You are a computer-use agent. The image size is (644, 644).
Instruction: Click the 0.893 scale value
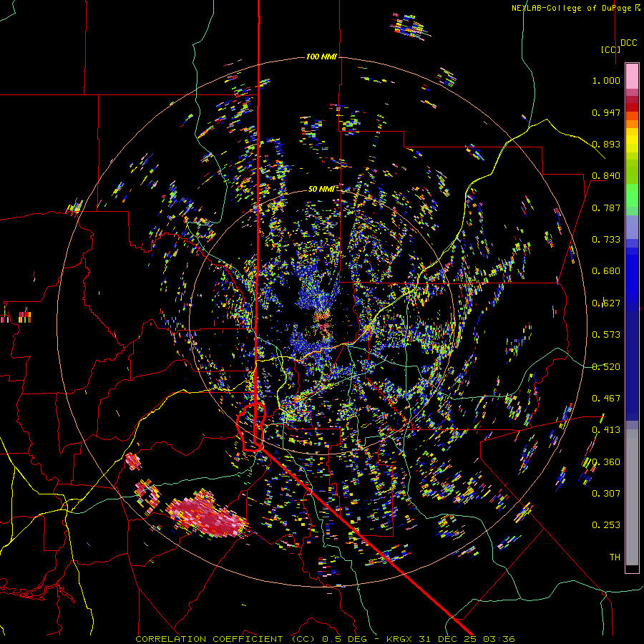point(606,144)
